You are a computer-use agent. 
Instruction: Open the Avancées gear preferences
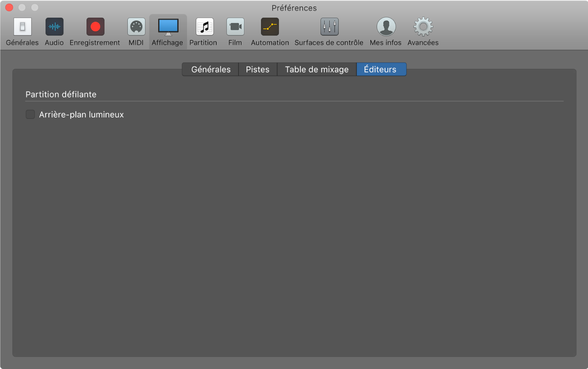pyautogui.click(x=423, y=27)
